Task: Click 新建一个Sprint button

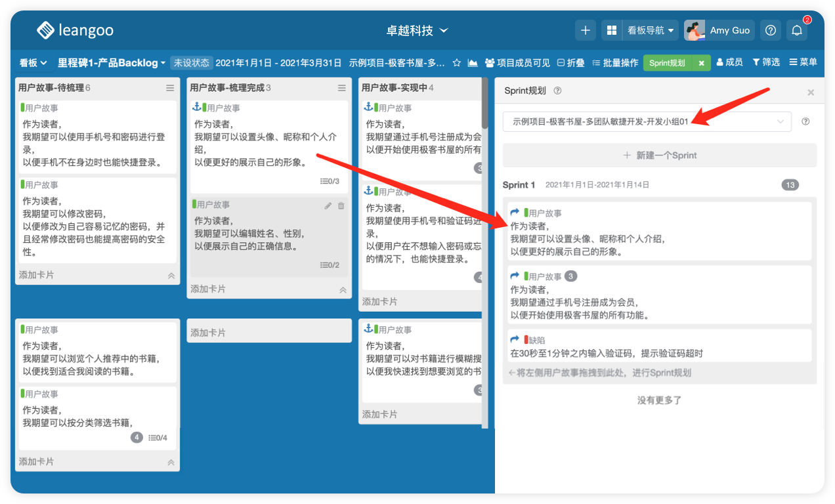Action: 659,156
